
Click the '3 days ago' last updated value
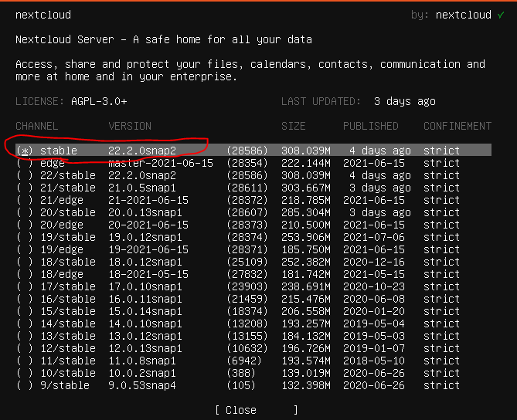click(405, 101)
